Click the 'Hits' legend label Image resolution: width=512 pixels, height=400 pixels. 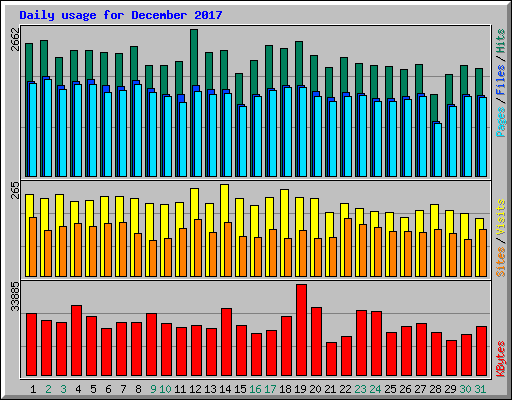click(501, 41)
